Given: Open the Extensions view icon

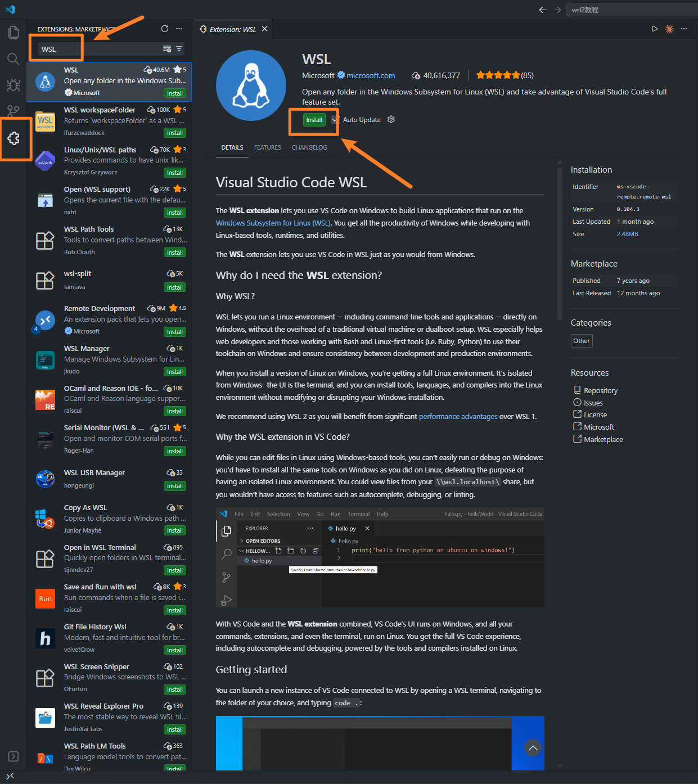Looking at the screenshot, I should [x=13, y=138].
